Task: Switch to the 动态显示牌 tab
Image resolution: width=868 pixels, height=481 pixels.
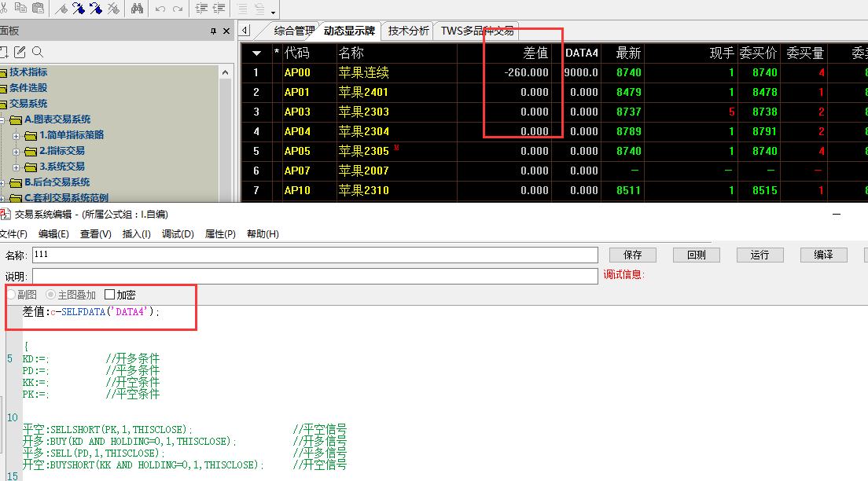Action: [349, 31]
